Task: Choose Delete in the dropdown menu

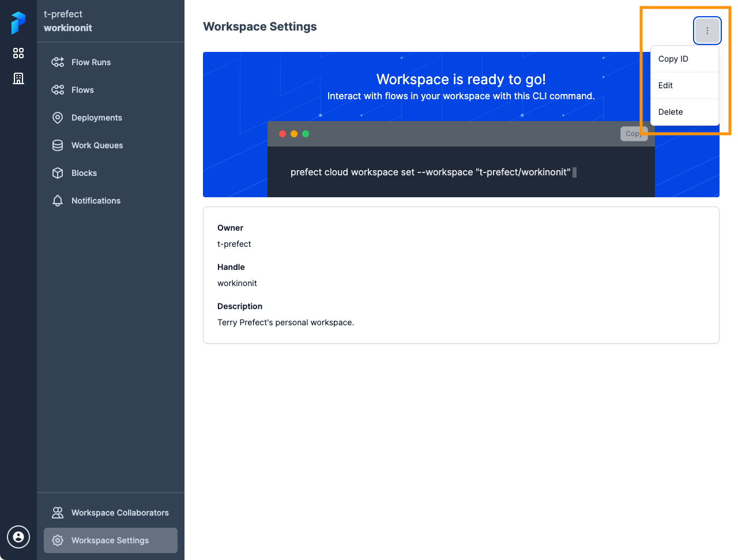Action: coord(685,112)
